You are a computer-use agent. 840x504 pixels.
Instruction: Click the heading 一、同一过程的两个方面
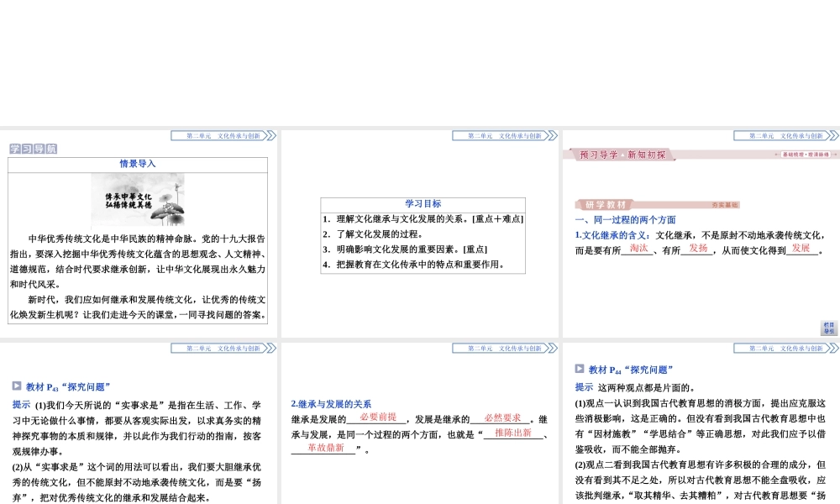[625, 219]
